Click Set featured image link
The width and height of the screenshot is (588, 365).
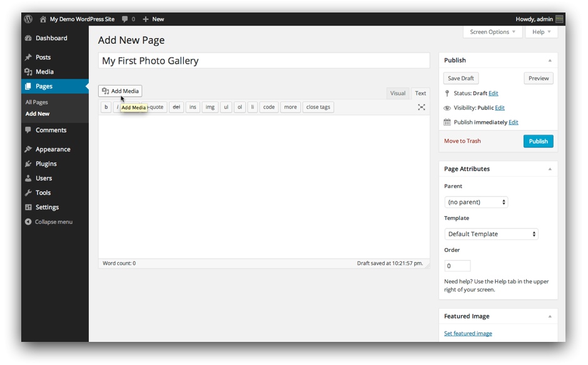tap(468, 334)
